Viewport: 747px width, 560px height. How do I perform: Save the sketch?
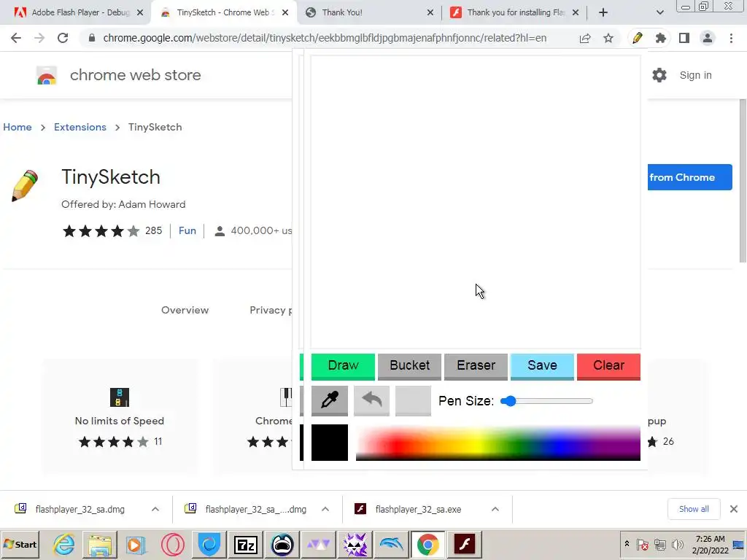coord(542,366)
